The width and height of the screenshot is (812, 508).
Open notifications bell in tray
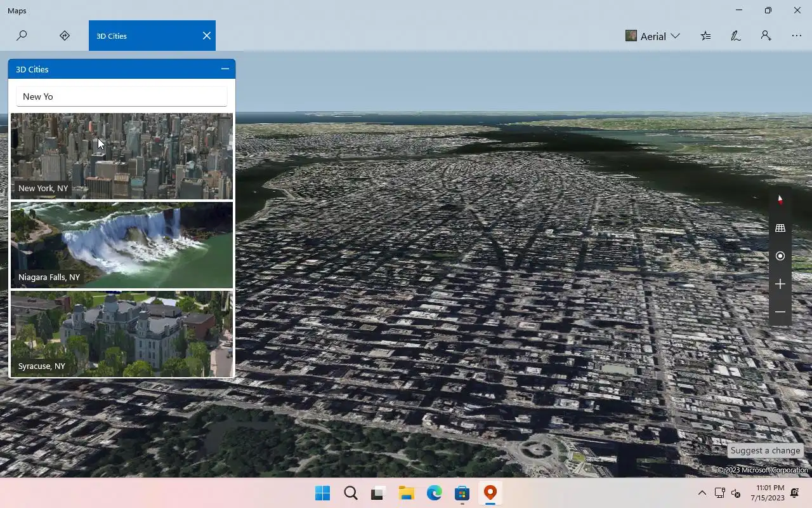point(794,493)
